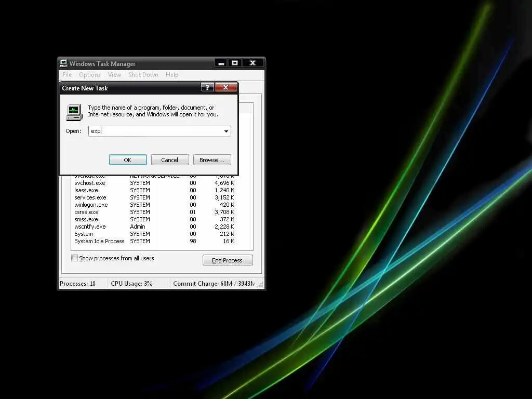The image size is (532, 399).
Task: Click the computer monitor icon in Create New Task
Action: tap(74, 112)
